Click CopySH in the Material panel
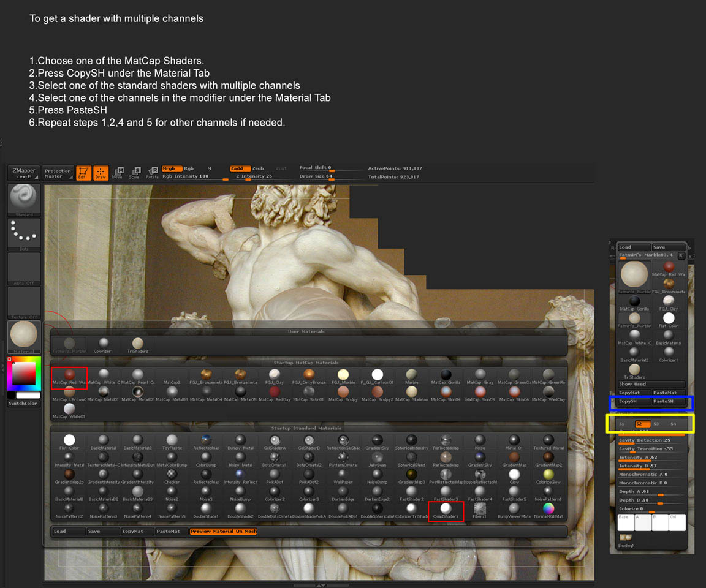706x588 pixels. coord(634,401)
